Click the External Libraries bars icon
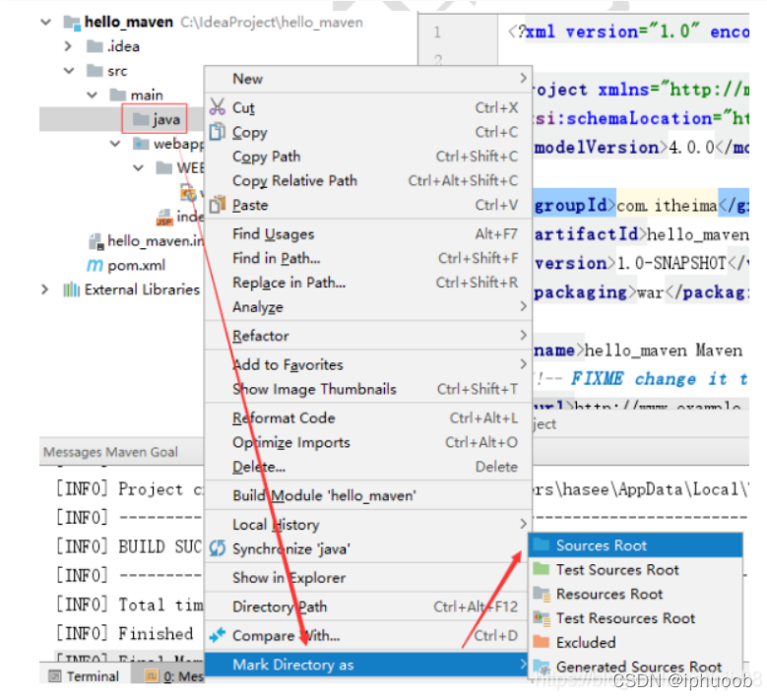 click(72, 289)
